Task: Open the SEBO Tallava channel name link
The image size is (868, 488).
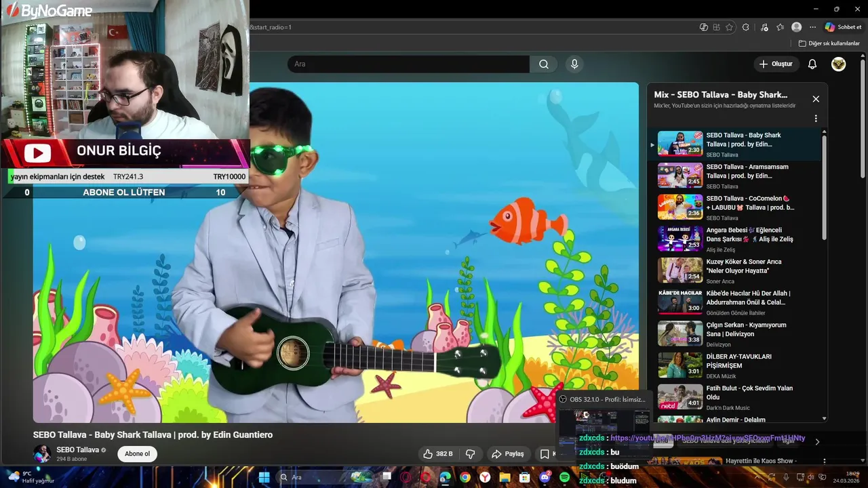Action: click(78, 450)
